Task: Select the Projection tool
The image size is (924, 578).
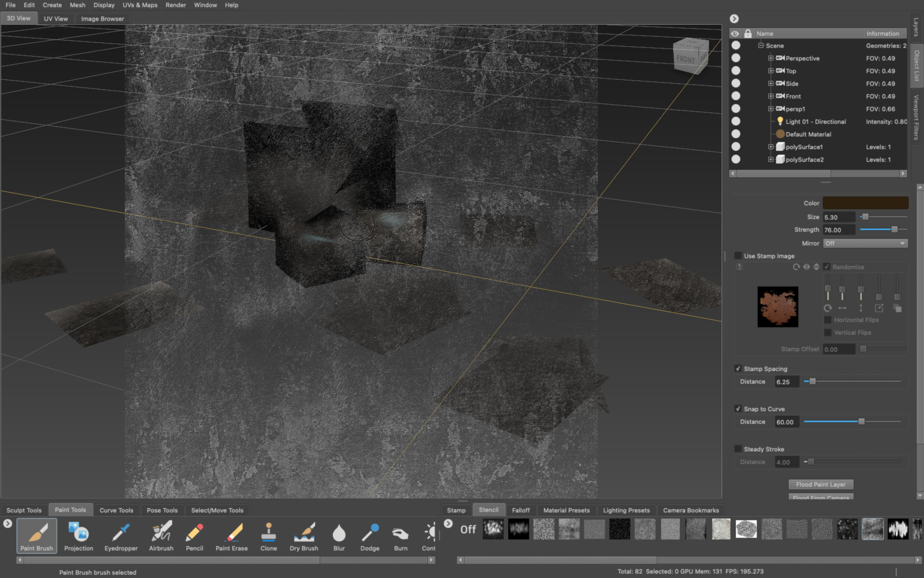Action: pyautogui.click(x=78, y=536)
